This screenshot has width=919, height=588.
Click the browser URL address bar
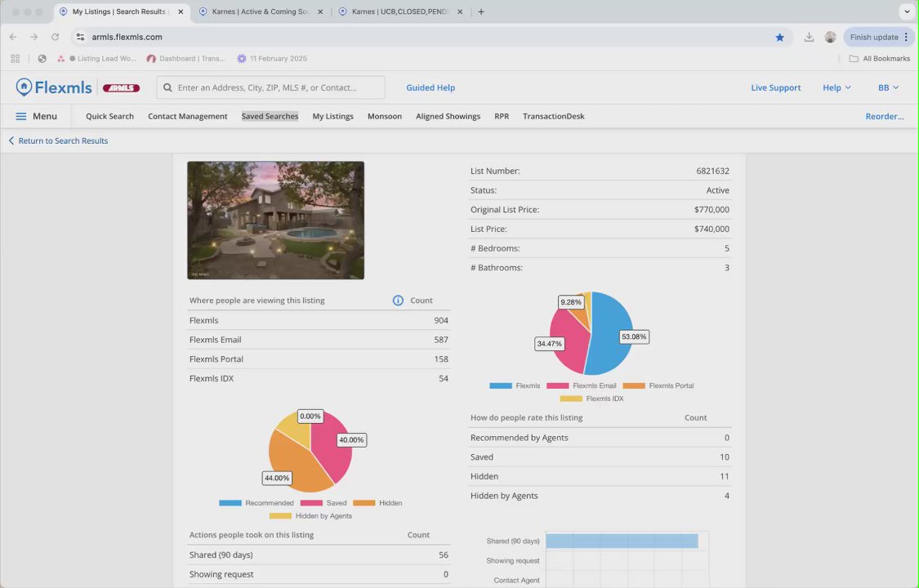point(431,37)
